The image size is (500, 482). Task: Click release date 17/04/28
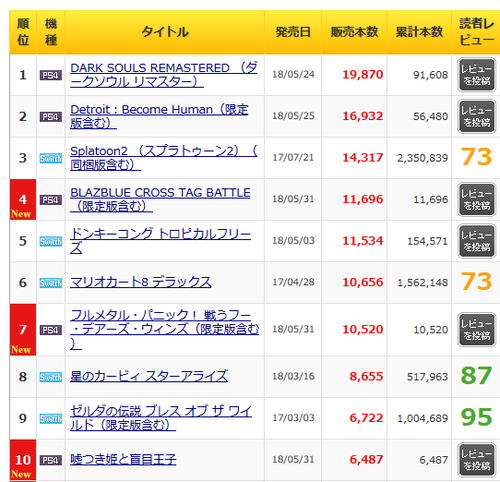293,282
